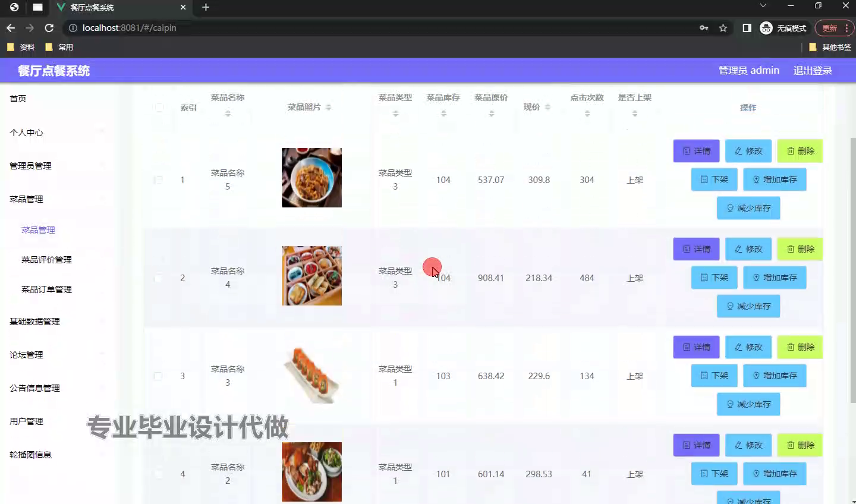Click 修改 for dish 菜品名称4
Viewport: 856px width, 504px height.
point(748,249)
